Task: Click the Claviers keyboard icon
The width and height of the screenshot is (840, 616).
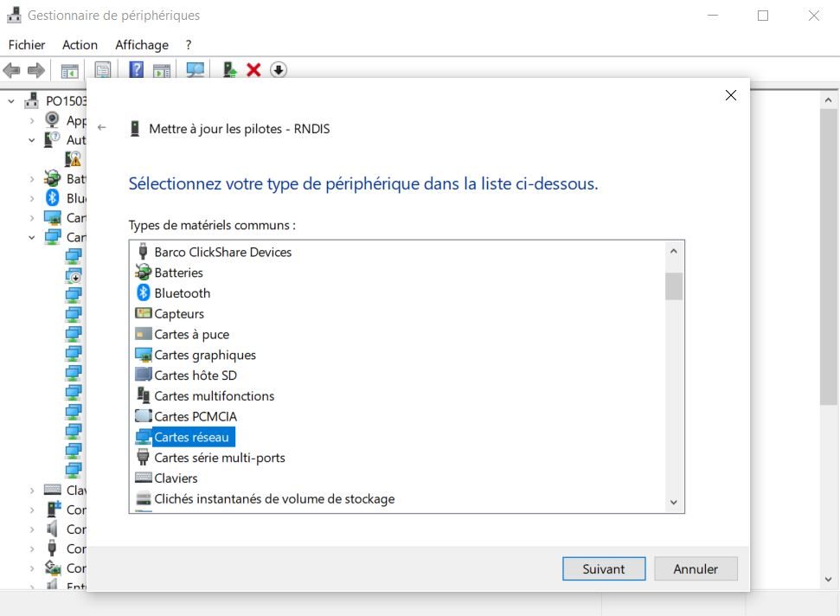Action: pos(143,478)
